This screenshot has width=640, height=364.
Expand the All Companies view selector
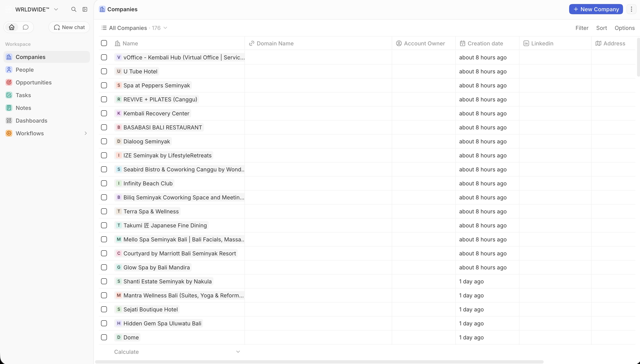pos(134,28)
